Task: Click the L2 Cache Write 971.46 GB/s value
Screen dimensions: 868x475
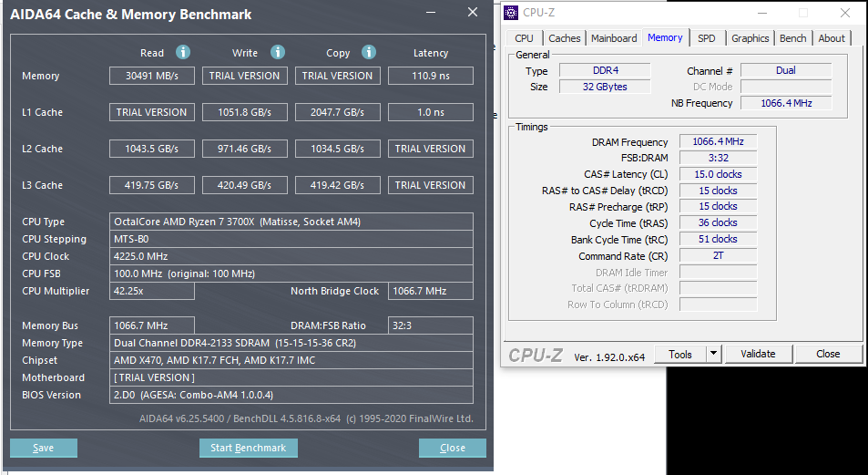Action: 245,150
